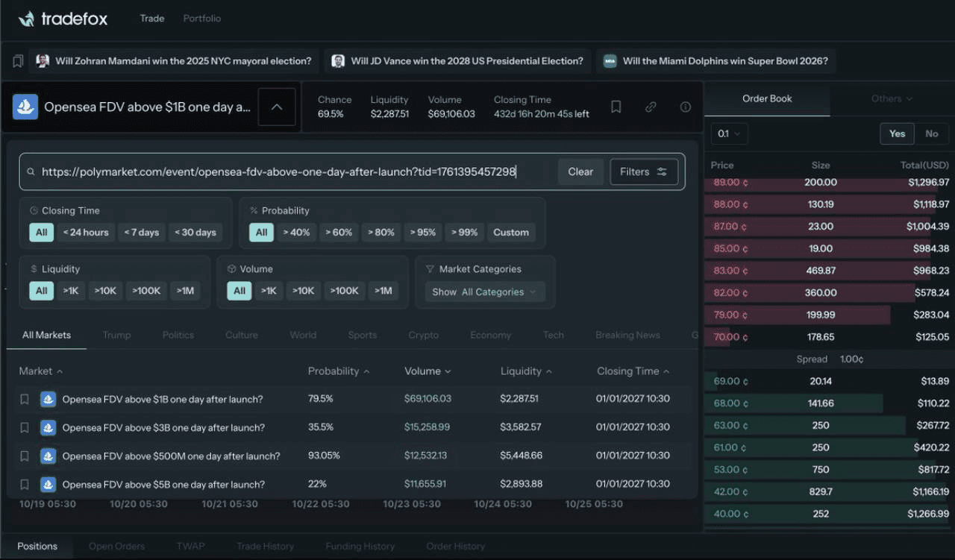Expand the Show All Categories dropdown

coord(484,292)
